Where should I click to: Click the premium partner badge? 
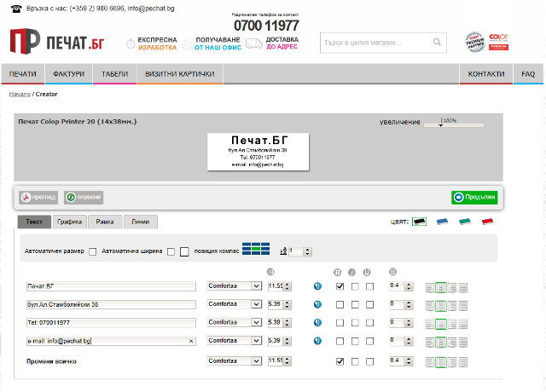coord(475,42)
